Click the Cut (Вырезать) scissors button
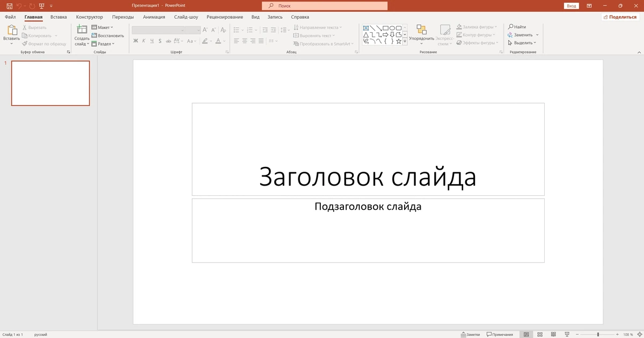The image size is (644, 338). pyautogui.click(x=34, y=27)
